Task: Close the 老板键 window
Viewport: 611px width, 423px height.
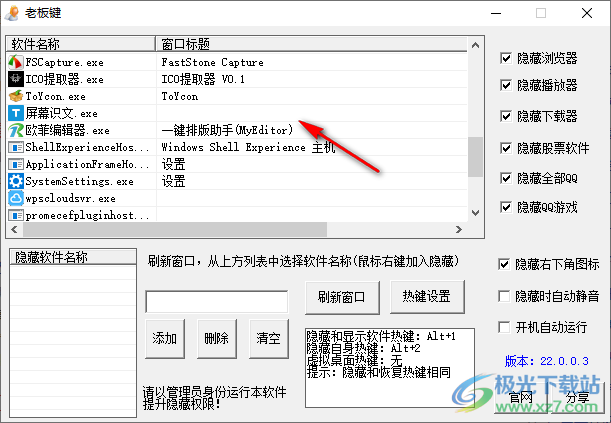Action: click(587, 13)
